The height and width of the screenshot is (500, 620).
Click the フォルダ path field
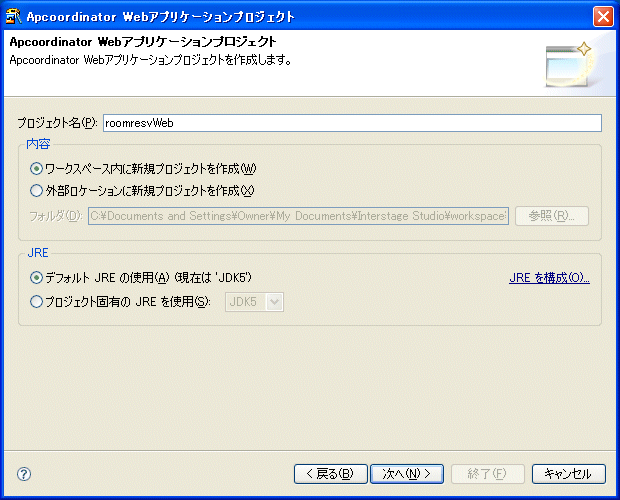[298, 216]
